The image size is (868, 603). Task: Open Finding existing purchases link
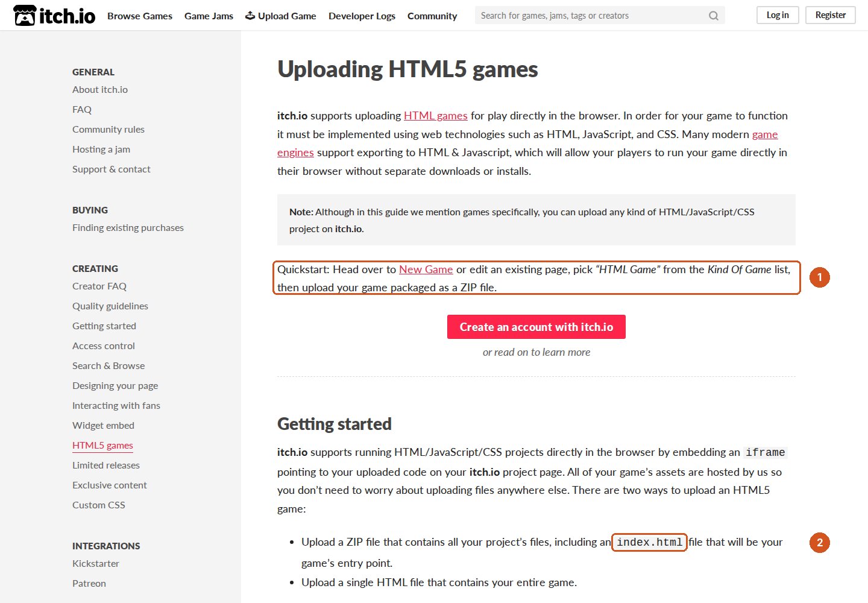[128, 227]
